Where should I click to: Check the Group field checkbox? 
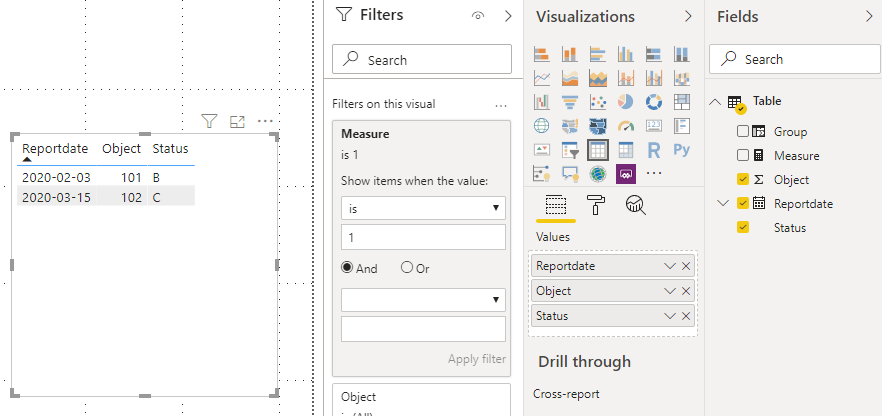click(742, 132)
